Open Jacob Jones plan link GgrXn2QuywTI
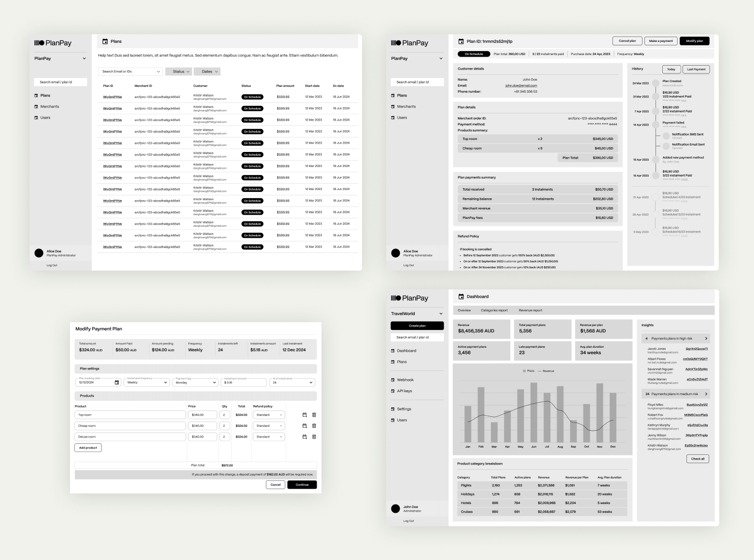The image size is (754, 560). [x=697, y=349]
